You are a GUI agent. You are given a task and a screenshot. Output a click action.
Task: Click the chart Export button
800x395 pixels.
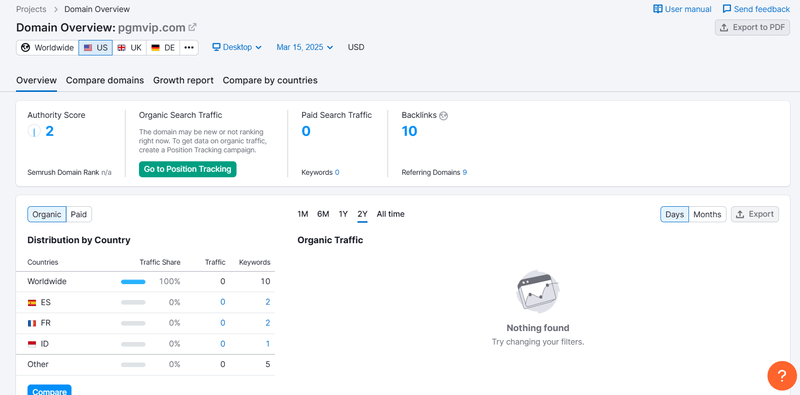point(755,214)
